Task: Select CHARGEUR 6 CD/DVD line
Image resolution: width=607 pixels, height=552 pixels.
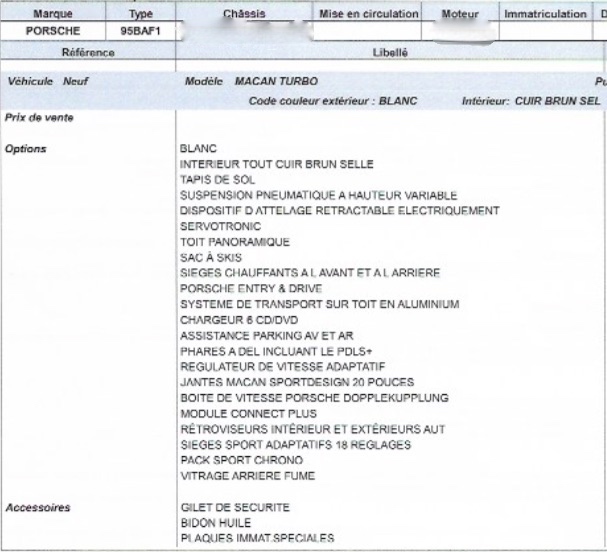Action: click(239, 320)
